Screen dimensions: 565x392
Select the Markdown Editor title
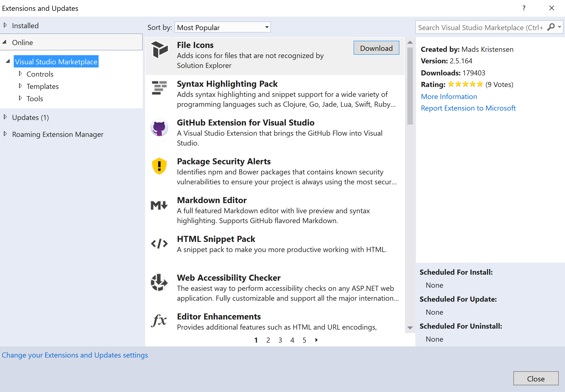[x=211, y=200]
